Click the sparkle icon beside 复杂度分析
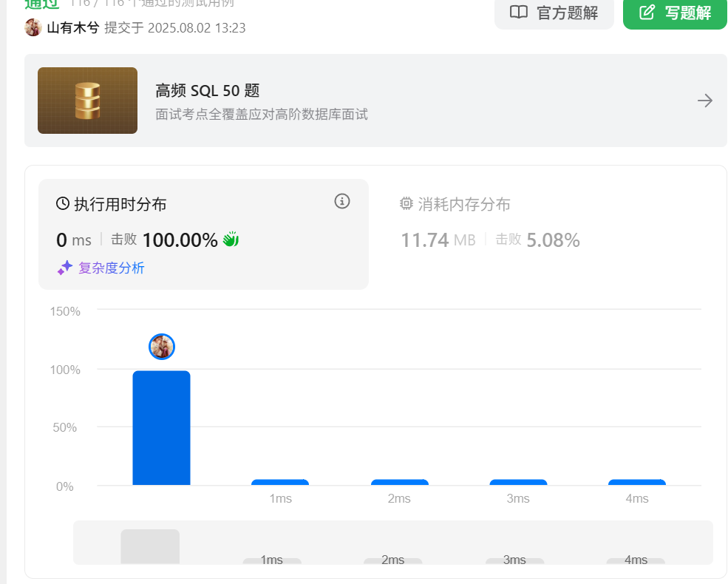 point(65,268)
